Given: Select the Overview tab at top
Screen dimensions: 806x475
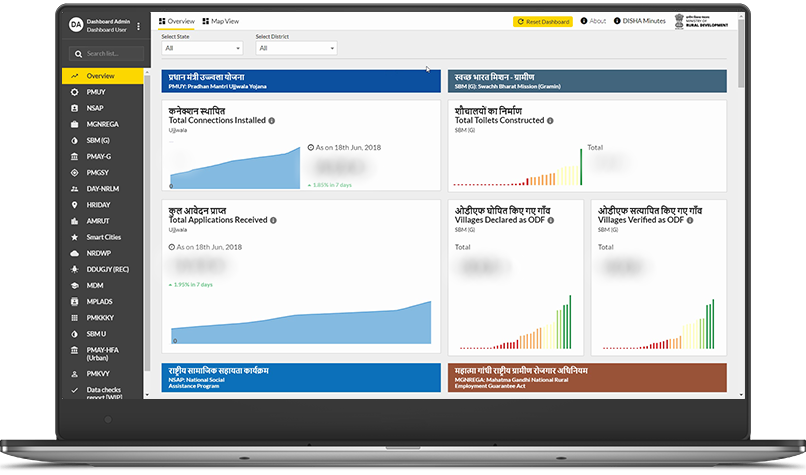Looking at the screenshot, I should pyautogui.click(x=177, y=21).
